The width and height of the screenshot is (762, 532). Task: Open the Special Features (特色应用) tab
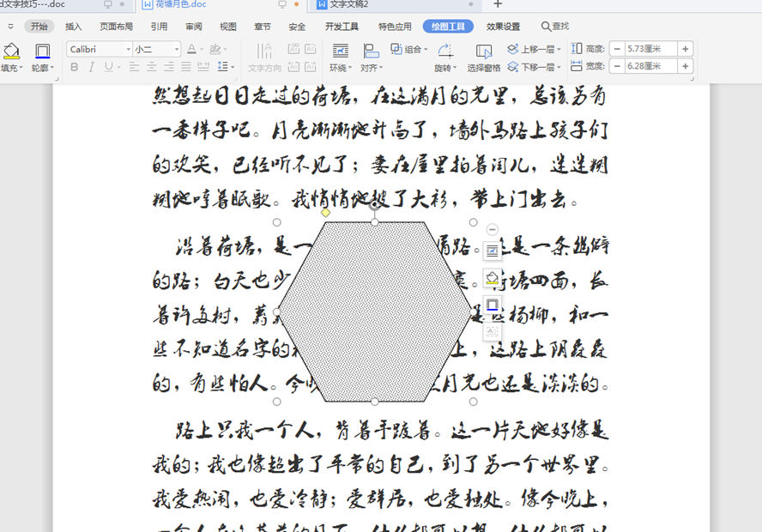click(x=395, y=27)
